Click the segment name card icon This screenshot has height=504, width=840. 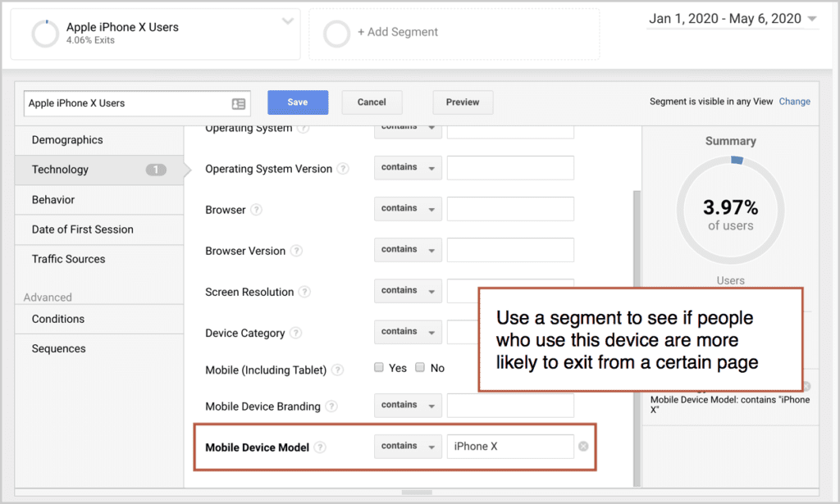point(239,104)
